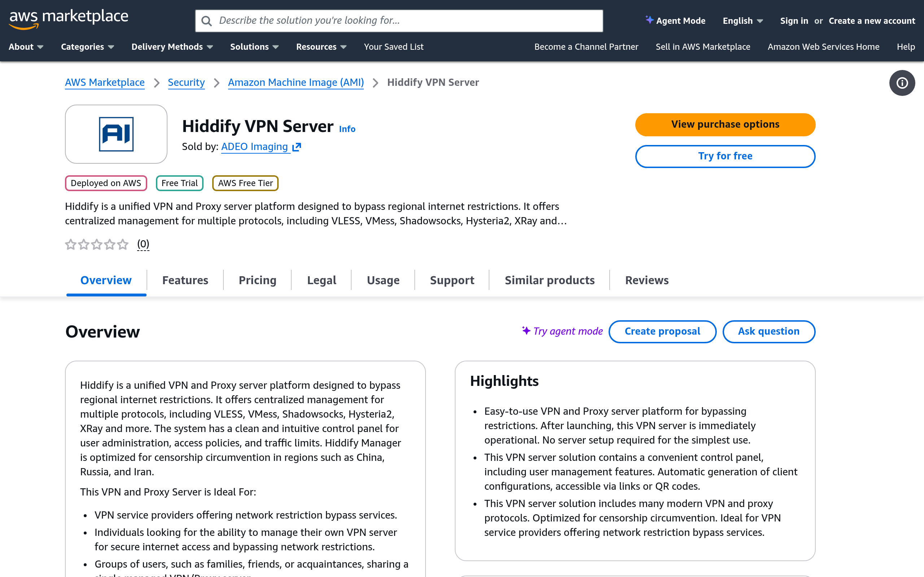Switch to the Reviews tab
The image size is (924, 577).
coord(646,280)
